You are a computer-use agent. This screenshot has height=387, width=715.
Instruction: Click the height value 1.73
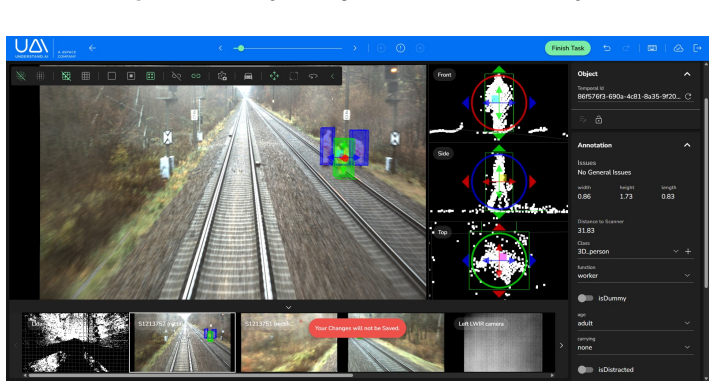click(626, 196)
